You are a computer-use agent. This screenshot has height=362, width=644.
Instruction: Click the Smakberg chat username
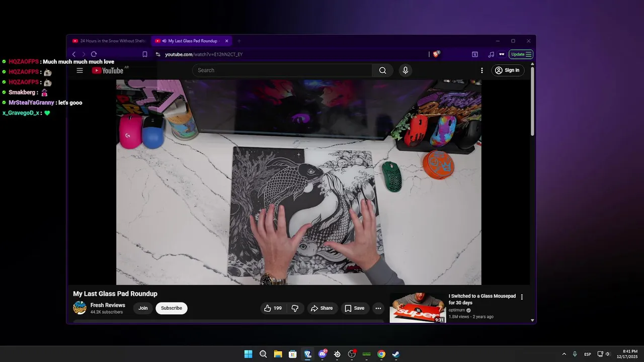point(22,93)
